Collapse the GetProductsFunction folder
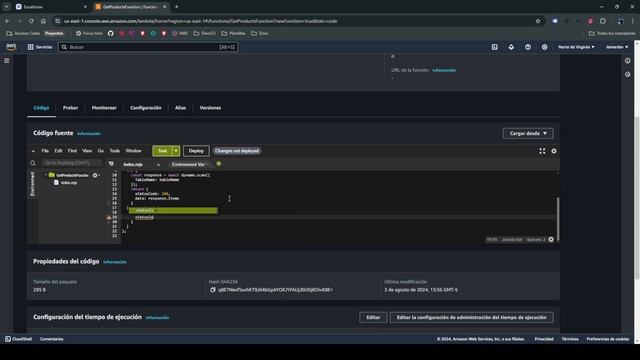The height and width of the screenshot is (360, 640). click(x=46, y=175)
